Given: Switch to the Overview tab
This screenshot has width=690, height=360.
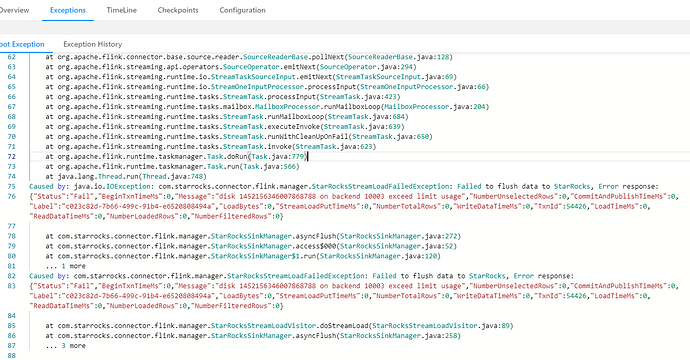Looking at the screenshot, I should point(14,10).
